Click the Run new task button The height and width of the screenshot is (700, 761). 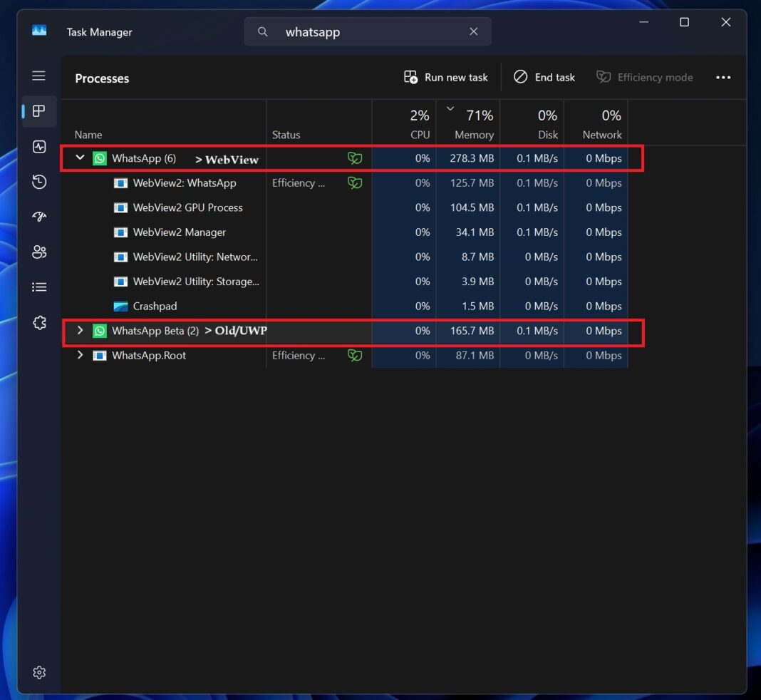coord(446,77)
